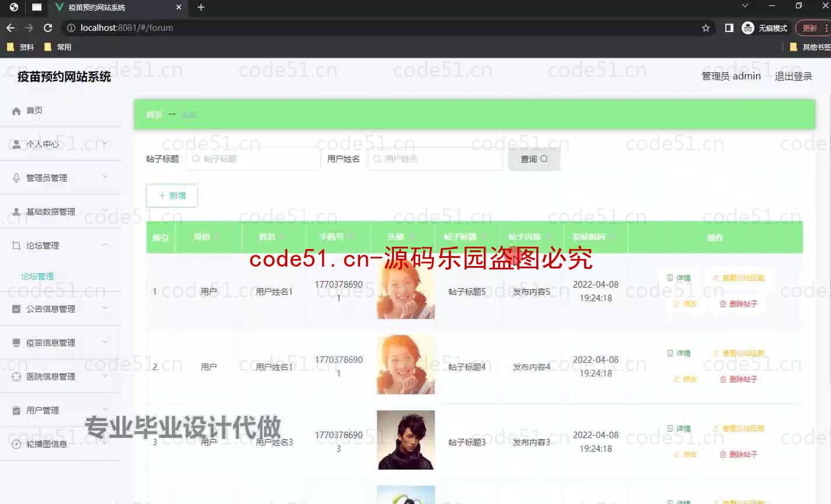Click the 论坛管理 crop icon

tap(16, 246)
